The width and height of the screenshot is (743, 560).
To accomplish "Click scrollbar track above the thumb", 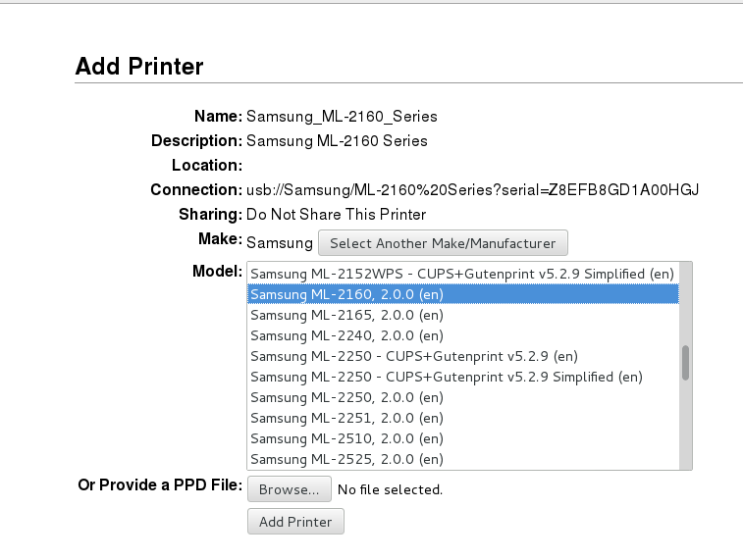I will [685, 304].
